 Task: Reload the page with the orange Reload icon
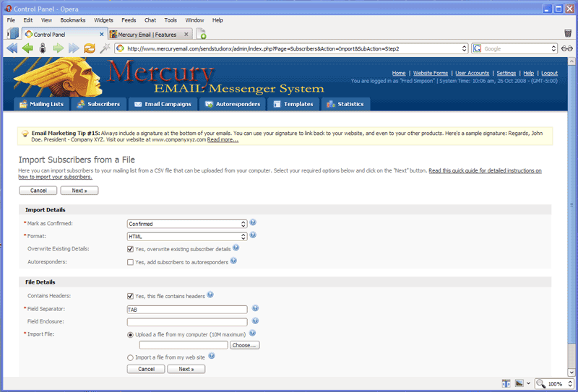pyautogui.click(x=90, y=48)
